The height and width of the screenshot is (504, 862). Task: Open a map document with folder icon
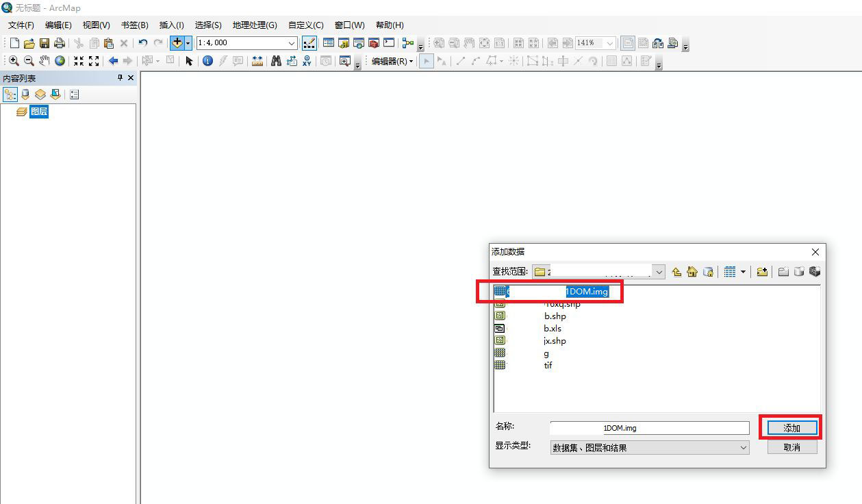(29, 43)
